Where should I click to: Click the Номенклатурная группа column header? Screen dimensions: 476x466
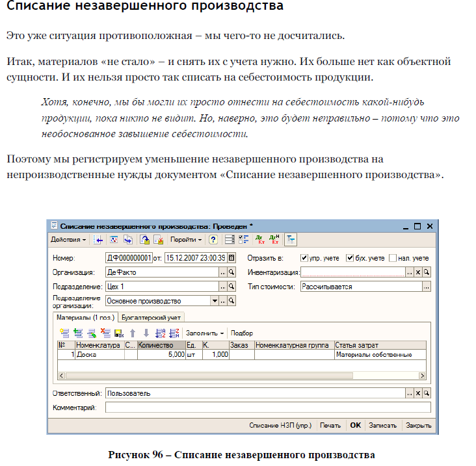[x=294, y=345]
